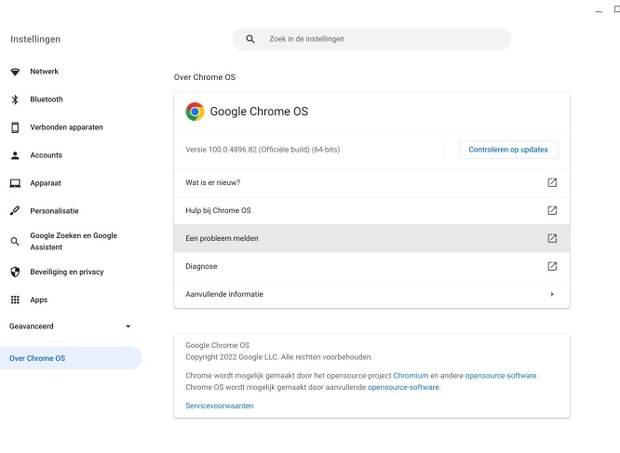620x453 pixels.
Task: Click the Controleren op updates button
Action: tap(508, 150)
